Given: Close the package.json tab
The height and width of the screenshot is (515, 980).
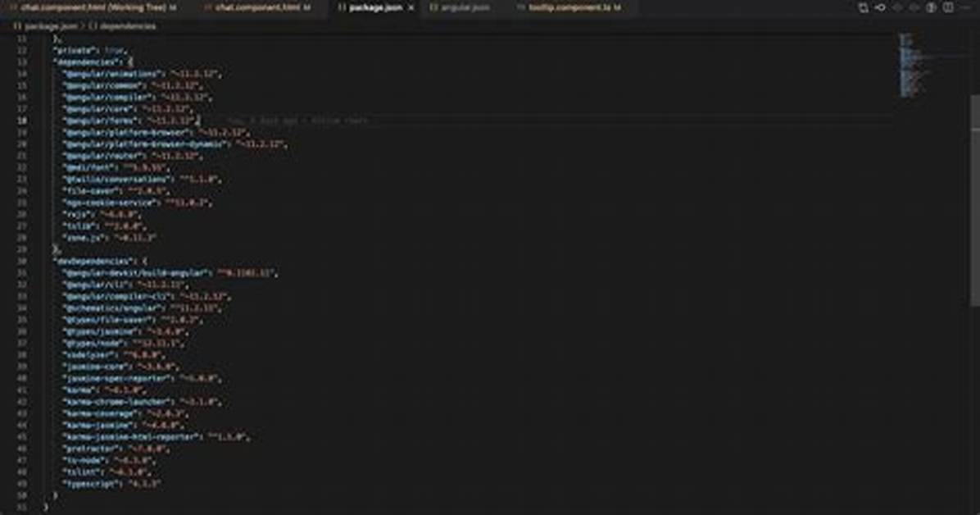Looking at the screenshot, I should tap(411, 7).
